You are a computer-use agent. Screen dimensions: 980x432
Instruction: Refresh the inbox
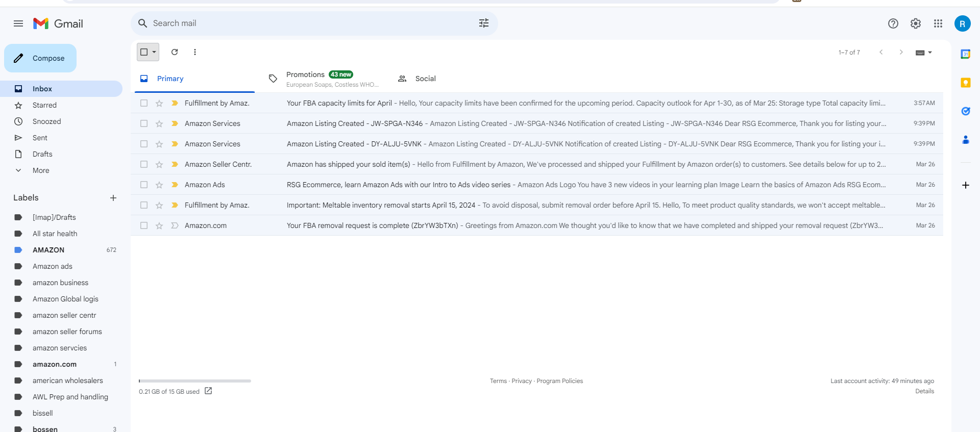pyautogui.click(x=175, y=52)
